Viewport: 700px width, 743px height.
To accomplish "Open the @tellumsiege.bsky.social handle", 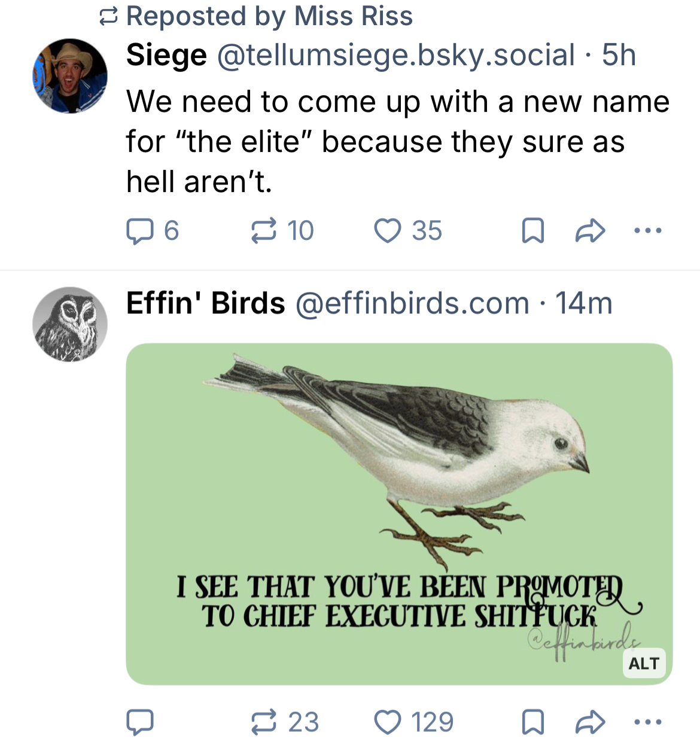I will pyautogui.click(x=395, y=55).
